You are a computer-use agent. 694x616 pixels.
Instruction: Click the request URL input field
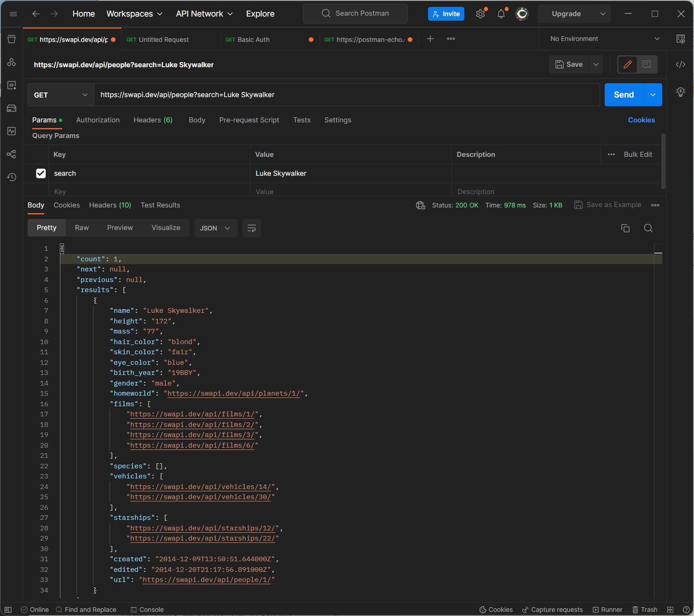[x=345, y=95]
